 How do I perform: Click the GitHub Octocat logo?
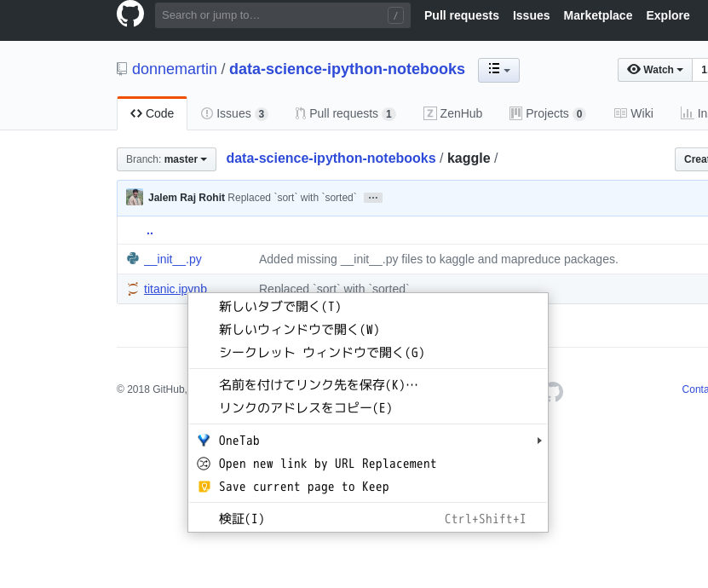click(130, 14)
